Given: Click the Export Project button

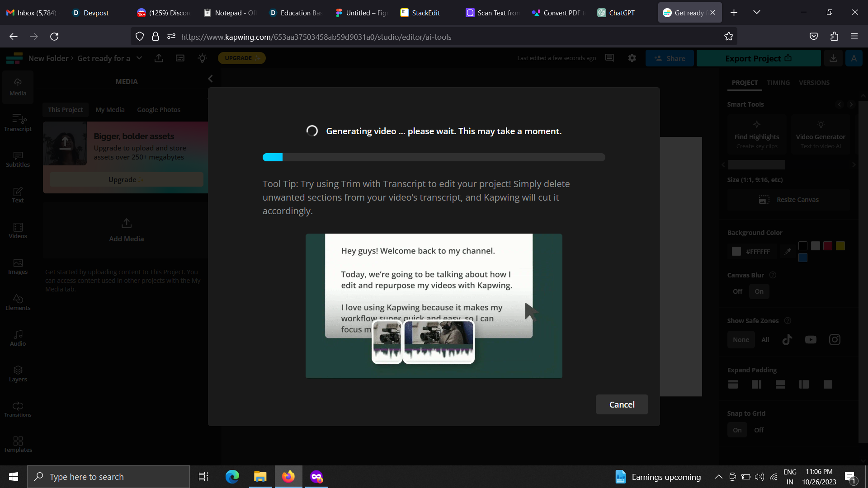Looking at the screenshot, I should point(758,58).
